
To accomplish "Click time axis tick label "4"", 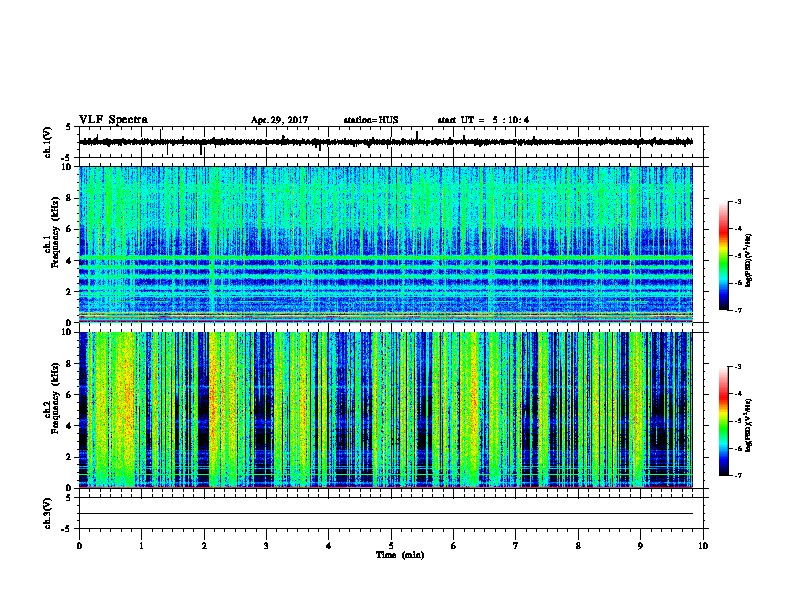I will [x=328, y=546].
